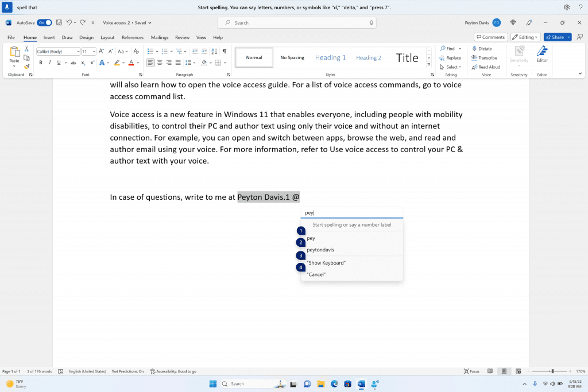Toggle Show/Hide paragraph marks

[x=224, y=51]
